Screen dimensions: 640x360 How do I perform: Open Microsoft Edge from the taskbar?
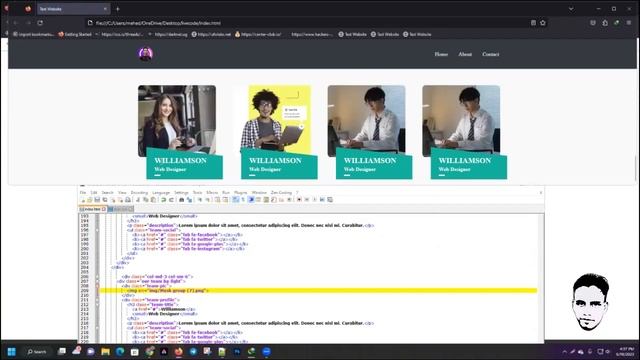click(x=120, y=351)
